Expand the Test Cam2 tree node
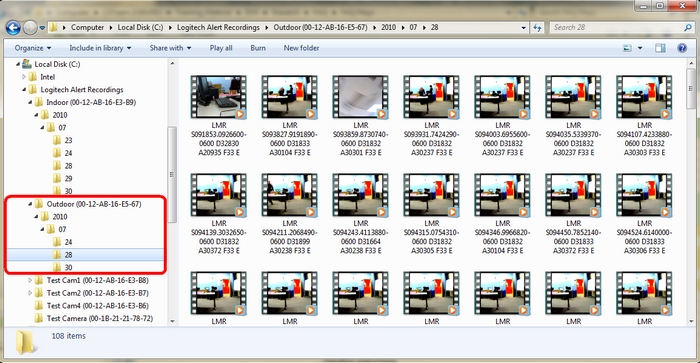This screenshot has height=363, width=700. point(30,293)
